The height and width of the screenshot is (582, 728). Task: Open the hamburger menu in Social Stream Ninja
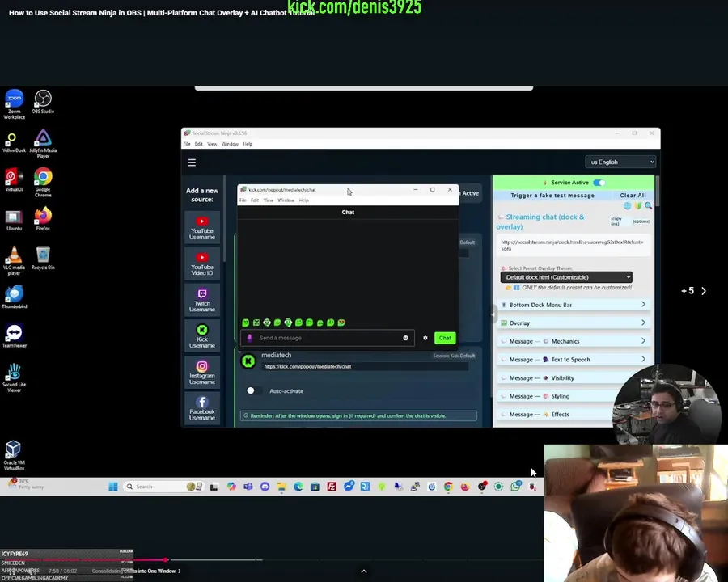click(192, 162)
